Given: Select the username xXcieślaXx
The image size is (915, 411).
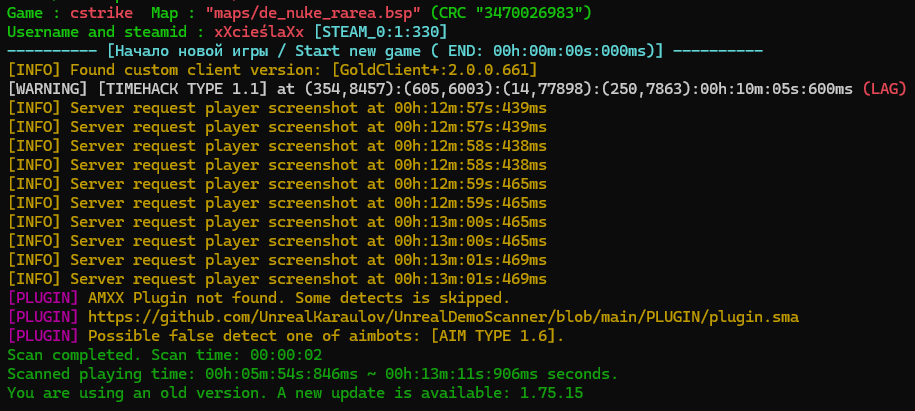Looking at the screenshot, I should (x=259, y=32).
